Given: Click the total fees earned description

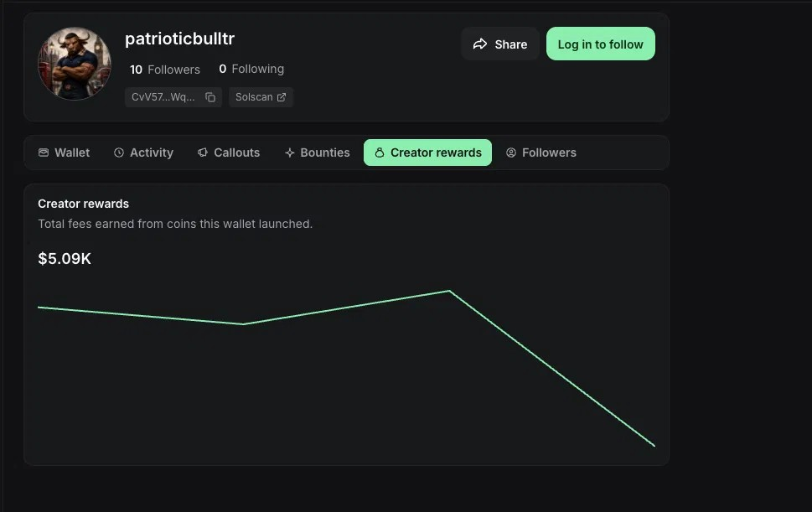Looking at the screenshot, I should click(175, 225).
